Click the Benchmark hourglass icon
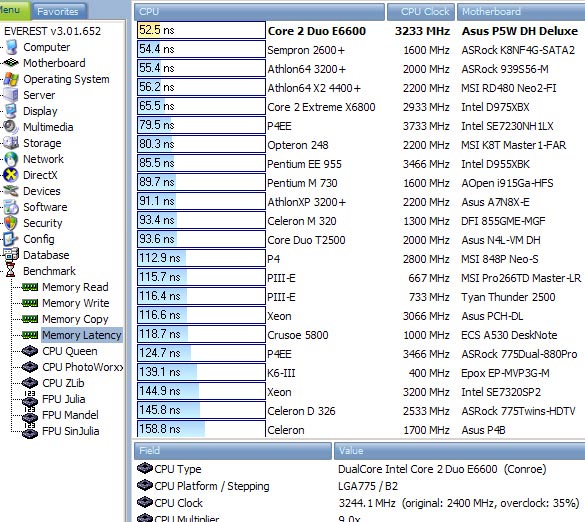Viewport: 585px width, 522px height. [x=11, y=271]
